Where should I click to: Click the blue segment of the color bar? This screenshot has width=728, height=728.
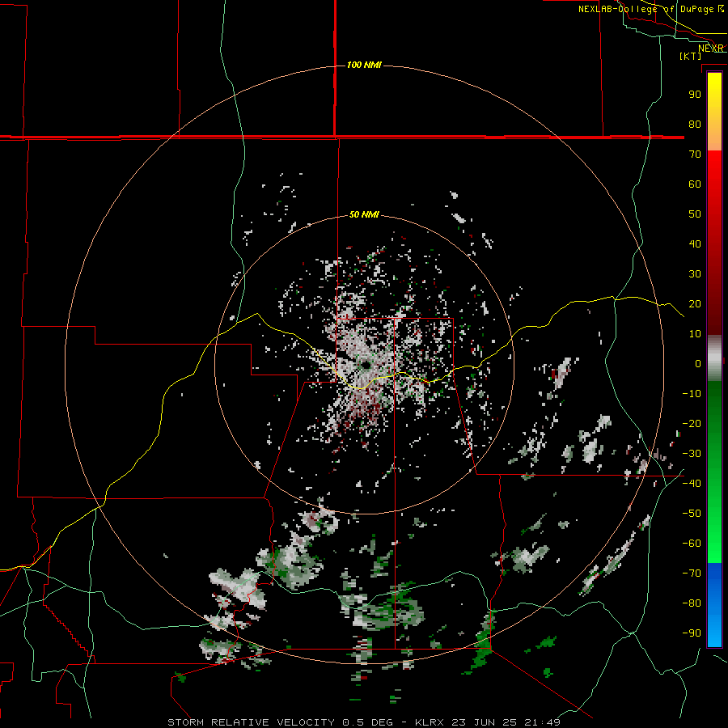tap(714, 605)
